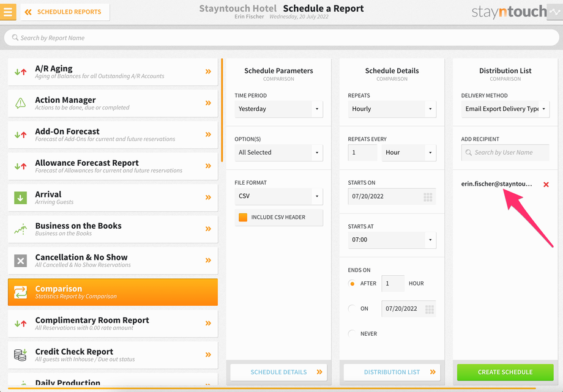Screen dimensions: 563x392
Task: Click the orange report list scrollbar
Action: (x=222, y=110)
